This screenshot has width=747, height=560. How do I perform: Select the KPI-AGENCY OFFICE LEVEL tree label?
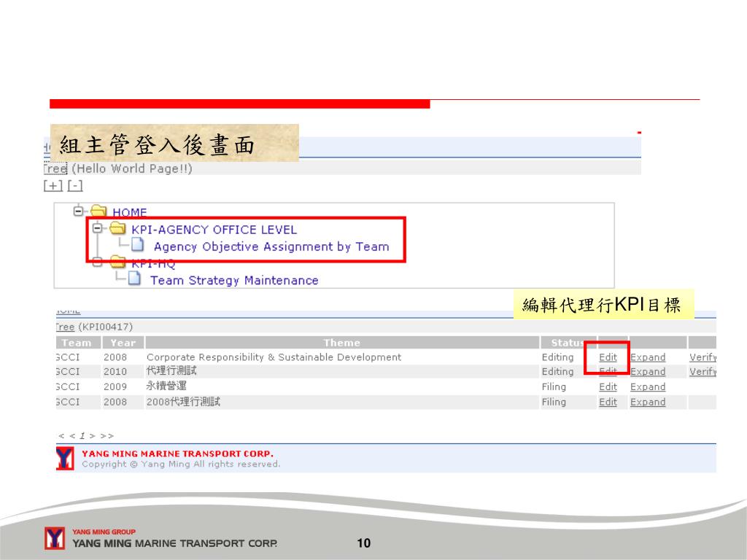coord(214,230)
